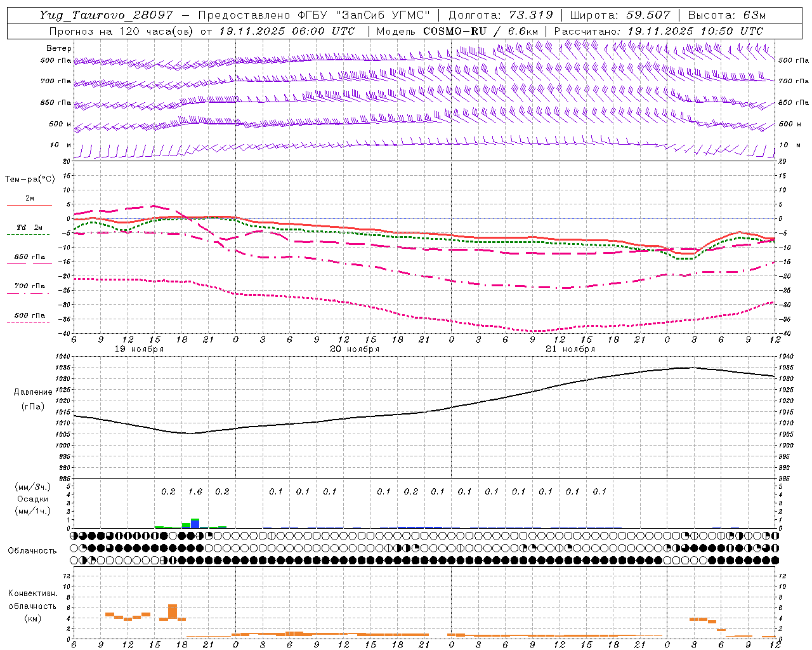Click the "Давление" chart label
This screenshot has width=812, height=650.
click(32, 392)
